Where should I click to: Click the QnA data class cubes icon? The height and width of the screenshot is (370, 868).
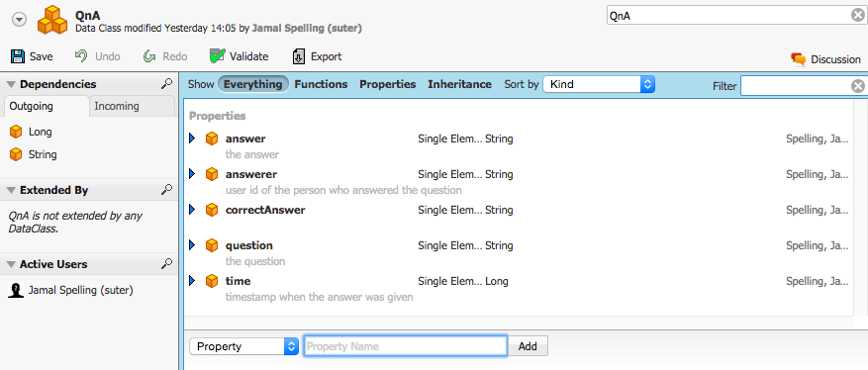52,20
